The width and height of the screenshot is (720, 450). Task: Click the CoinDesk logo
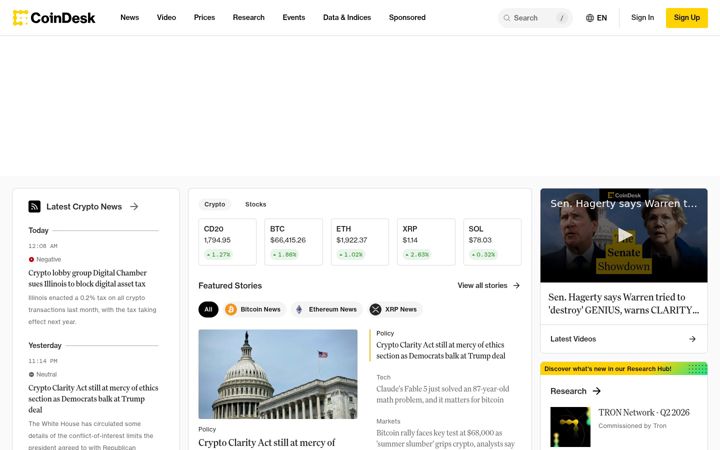coord(54,18)
